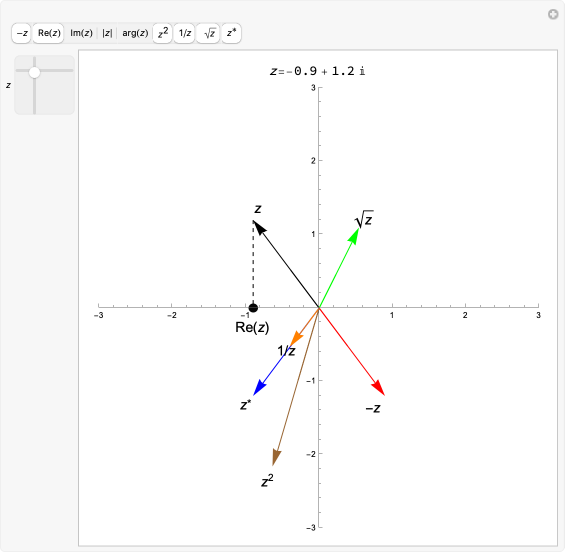The image size is (565, 553).
Task: Toggle the −z vector button
Action: coord(21,33)
